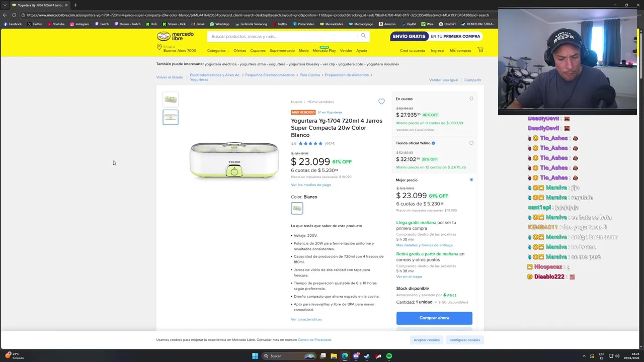Open Spotify from taskbar

click(x=389, y=356)
